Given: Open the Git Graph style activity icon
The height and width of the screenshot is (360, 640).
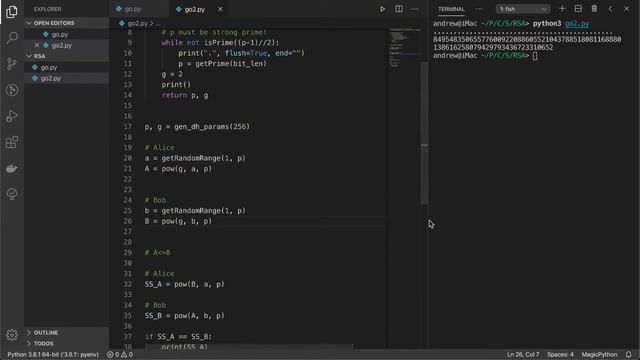Looking at the screenshot, I should point(12,90).
